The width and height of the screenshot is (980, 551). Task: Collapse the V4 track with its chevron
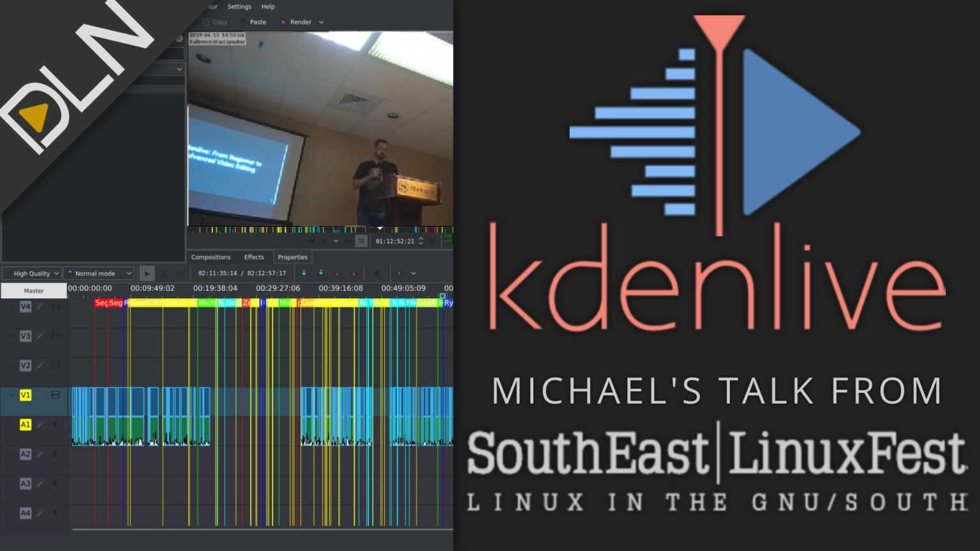11,307
